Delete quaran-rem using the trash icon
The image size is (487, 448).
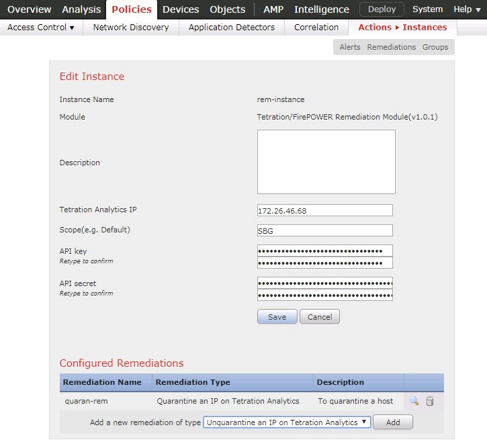(430, 401)
